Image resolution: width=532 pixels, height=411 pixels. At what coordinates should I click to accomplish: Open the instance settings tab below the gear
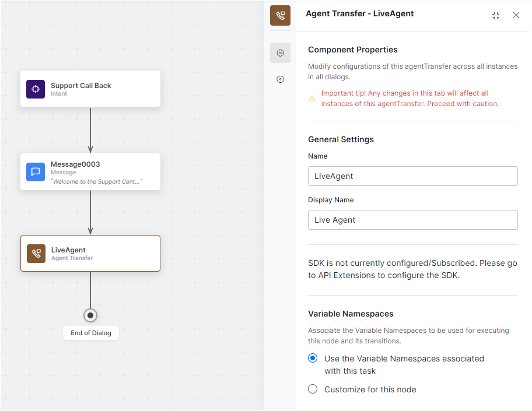tap(280, 79)
